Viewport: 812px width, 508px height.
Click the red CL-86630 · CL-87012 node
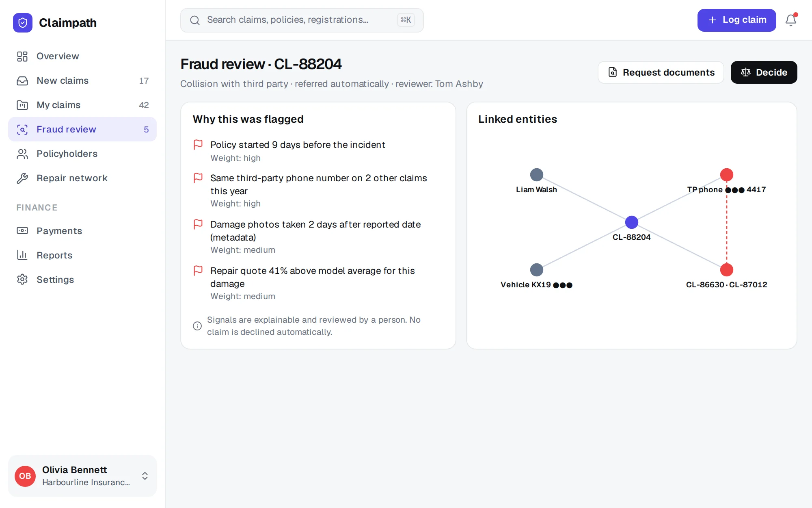pyautogui.click(x=727, y=270)
